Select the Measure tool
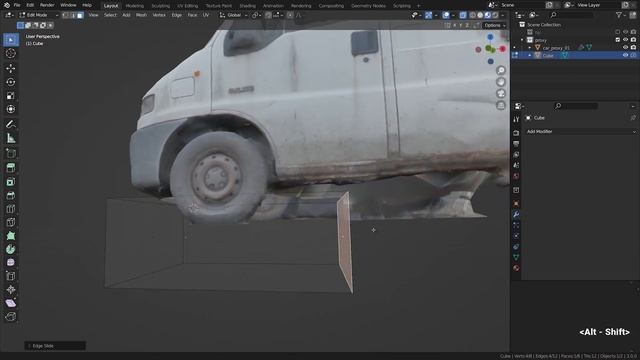The image size is (640, 360). point(11,138)
